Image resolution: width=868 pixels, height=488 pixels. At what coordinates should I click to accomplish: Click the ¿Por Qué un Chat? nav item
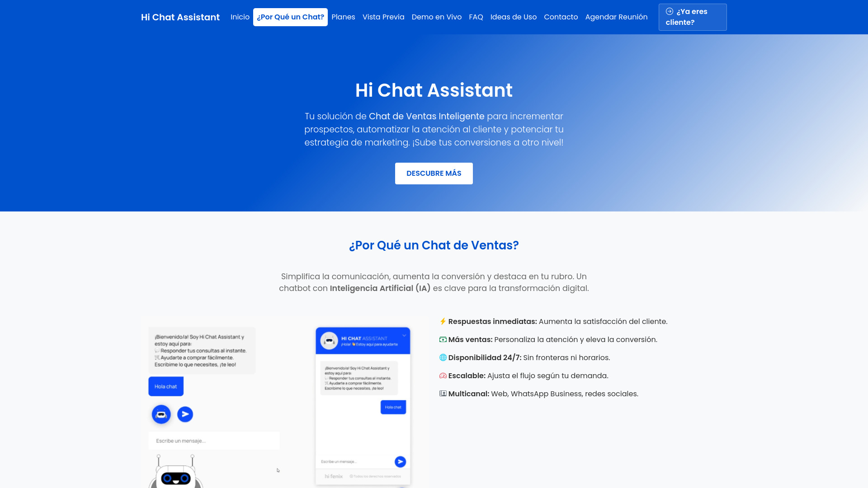(x=290, y=17)
